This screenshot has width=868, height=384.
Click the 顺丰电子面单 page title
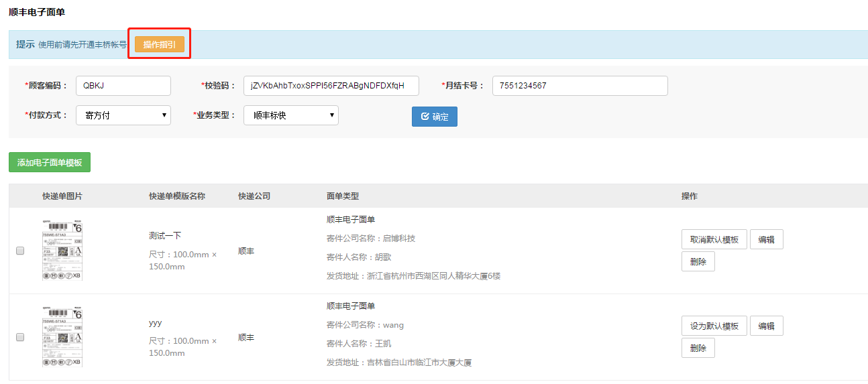(x=37, y=12)
